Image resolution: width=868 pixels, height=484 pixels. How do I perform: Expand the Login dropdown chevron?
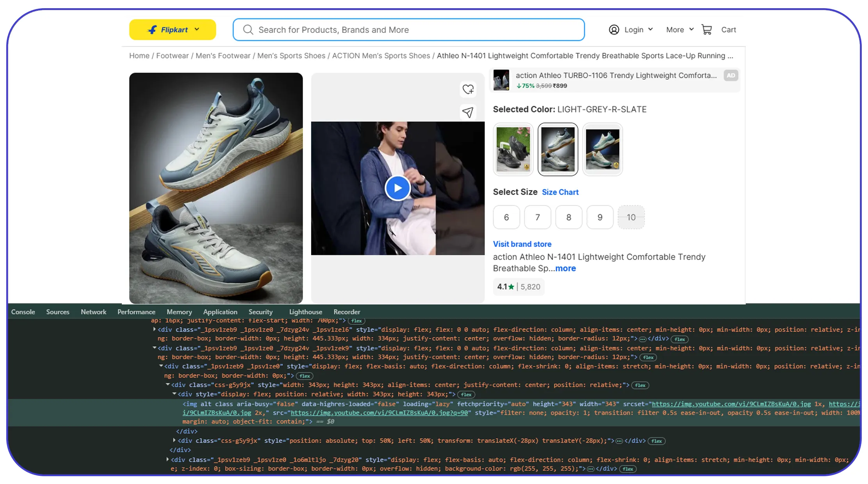pos(651,29)
